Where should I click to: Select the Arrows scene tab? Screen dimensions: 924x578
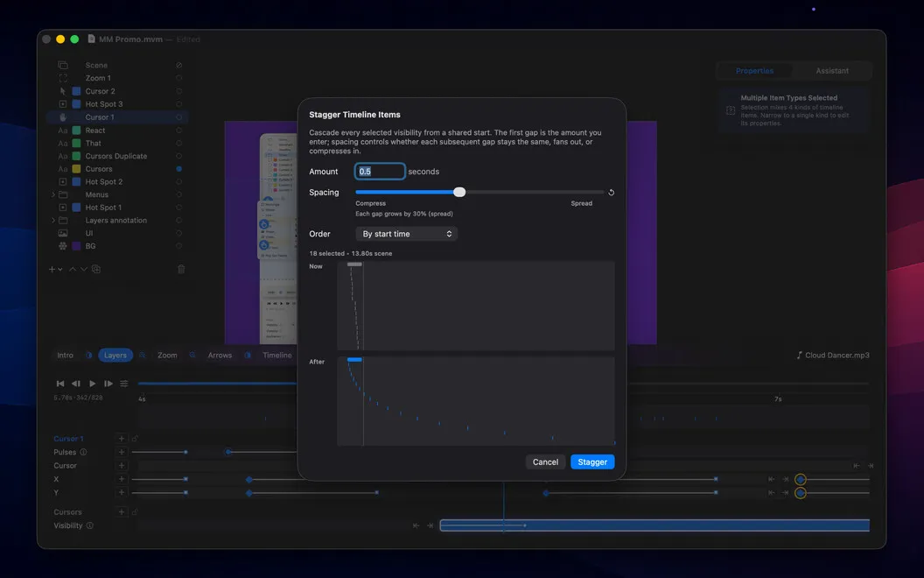(x=220, y=355)
